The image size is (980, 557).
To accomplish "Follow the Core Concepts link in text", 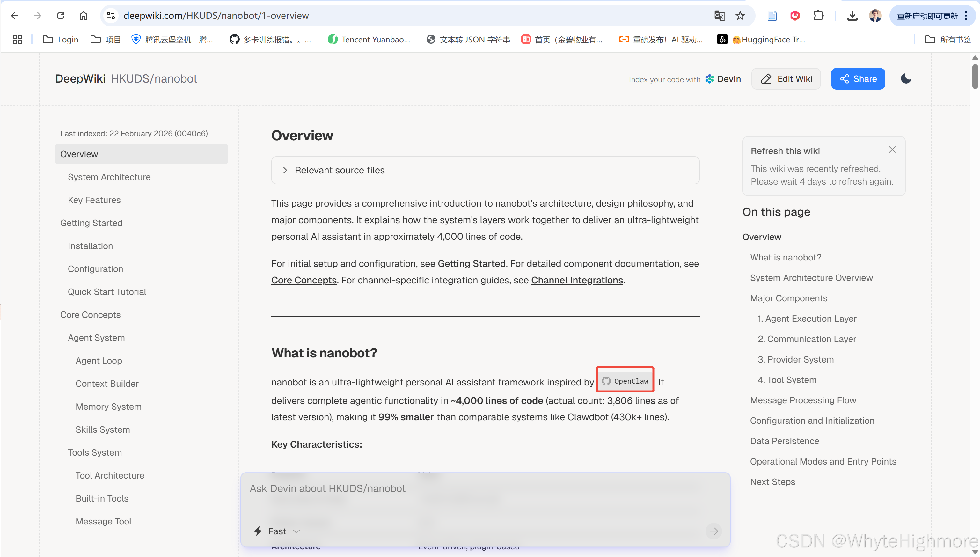I will [x=304, y=280].
